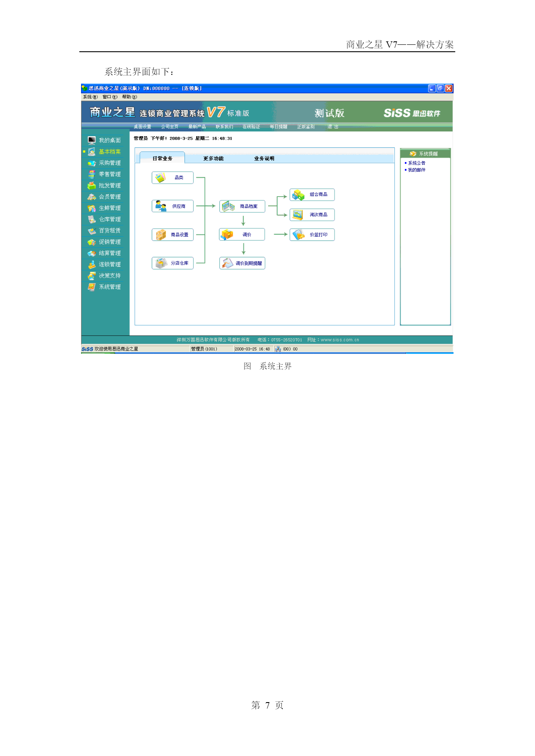535x756 pixels.
Task: Minimize the 思迅商业之星 window
Action: (x=432, y=88)
